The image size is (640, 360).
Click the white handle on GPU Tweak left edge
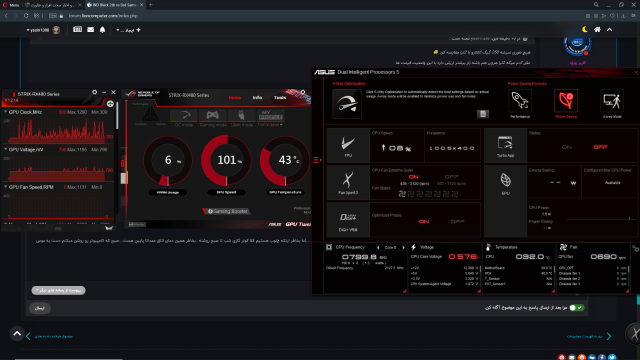tap(124, 178)
